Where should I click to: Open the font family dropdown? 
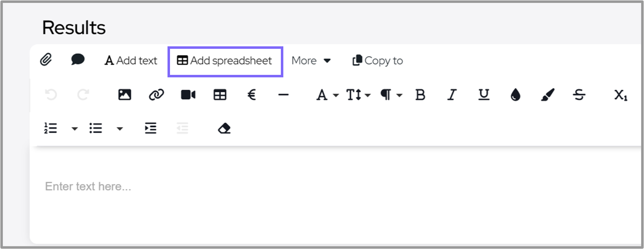pyautogui.click(x=327, y=95)
